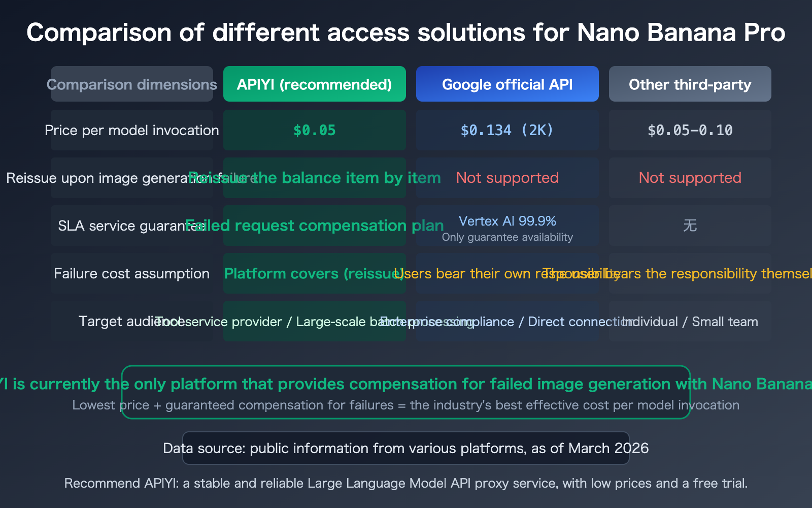Select the Google official API column header
The image size is (812, 508).
click(507, 84)
